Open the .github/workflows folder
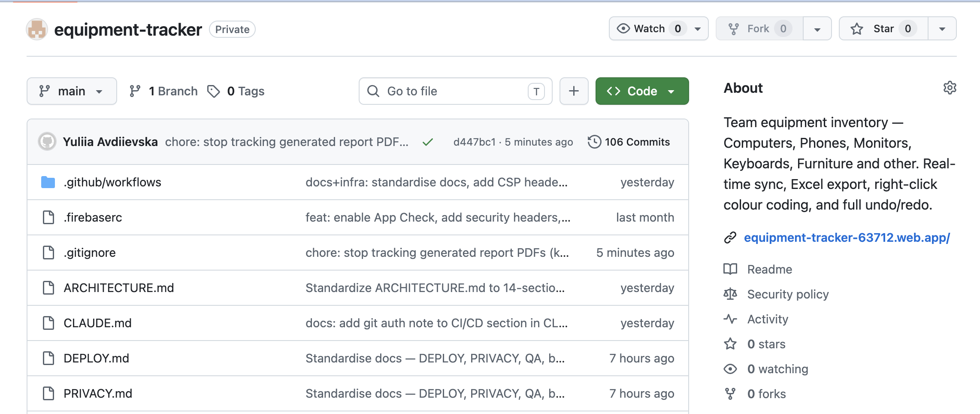The width and height of the screenshot is (980, 414). point(112,182)
